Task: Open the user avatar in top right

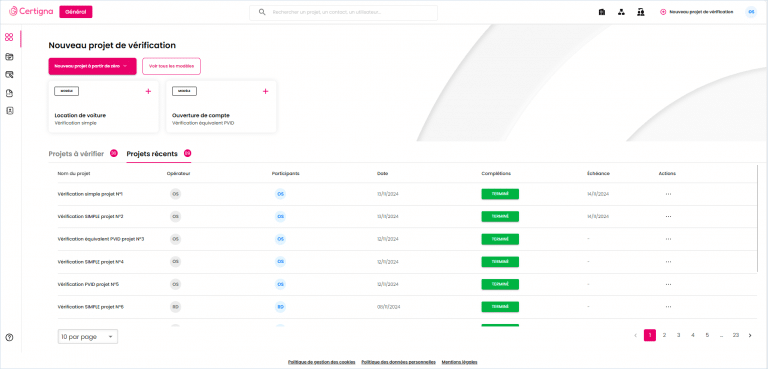Action: coord(751,12)
